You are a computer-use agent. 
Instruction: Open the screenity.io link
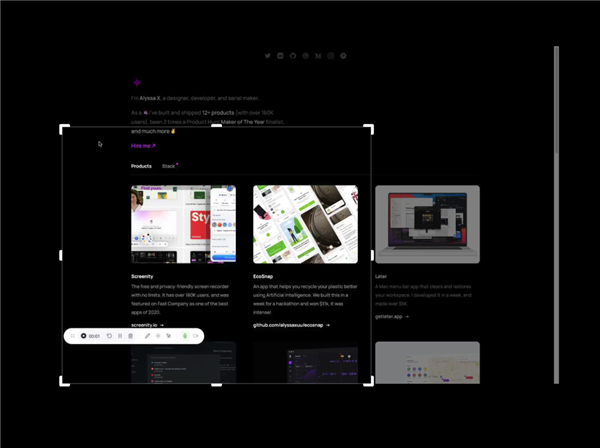coord(147,325)
